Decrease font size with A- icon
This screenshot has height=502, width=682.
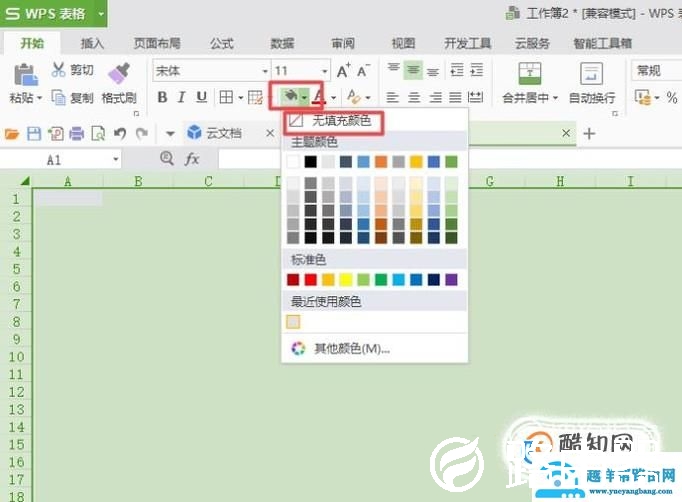[x=363, y=70]
